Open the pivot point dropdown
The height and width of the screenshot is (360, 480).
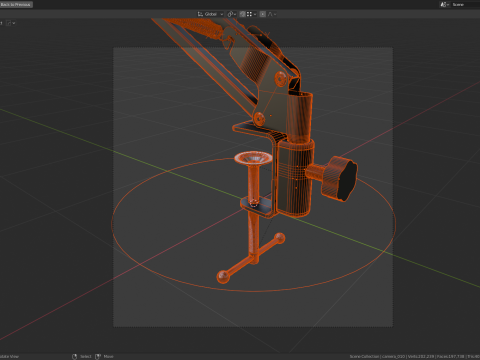point(232,14)
